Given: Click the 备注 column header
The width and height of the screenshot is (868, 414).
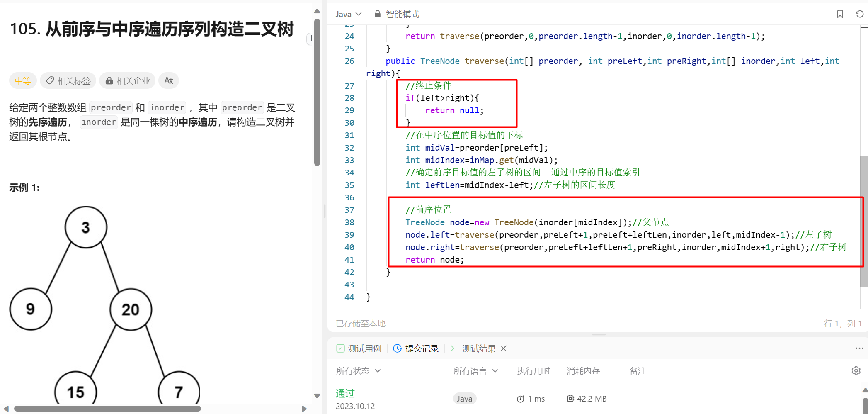Looking at the screenshot, I should click(x=638, y=371).
